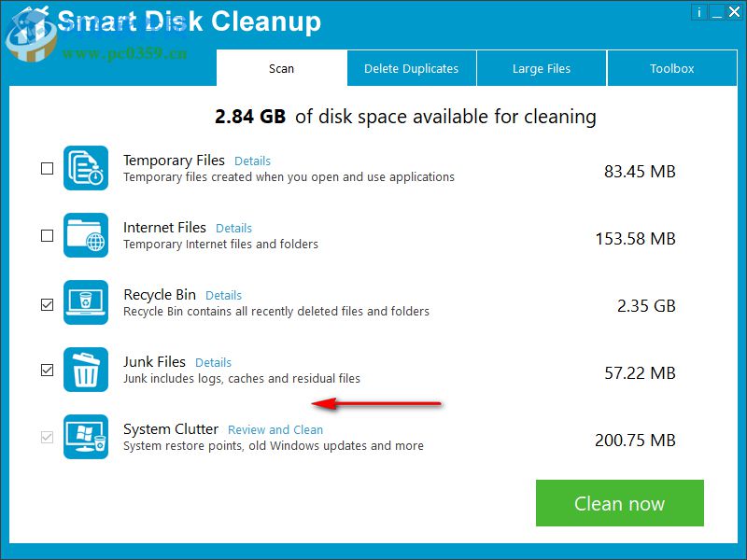This screenshot has width=747, height=560.
Task: Check the Internet Files checkbox
Action: click(x=47, y=235)
